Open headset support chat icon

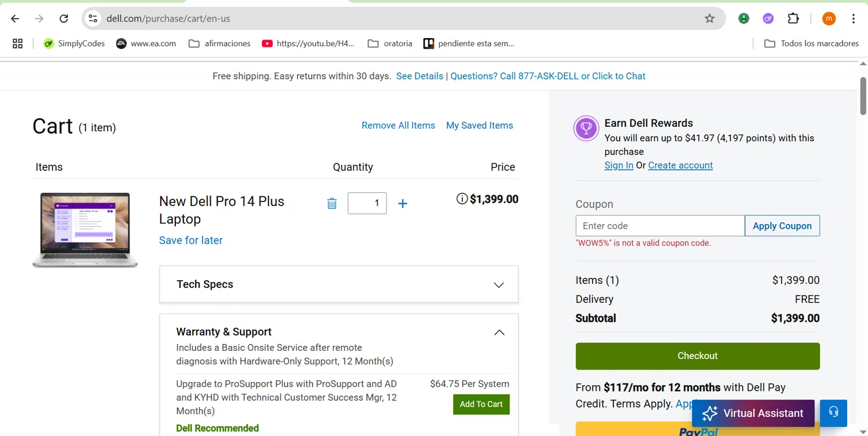point(833,413)
